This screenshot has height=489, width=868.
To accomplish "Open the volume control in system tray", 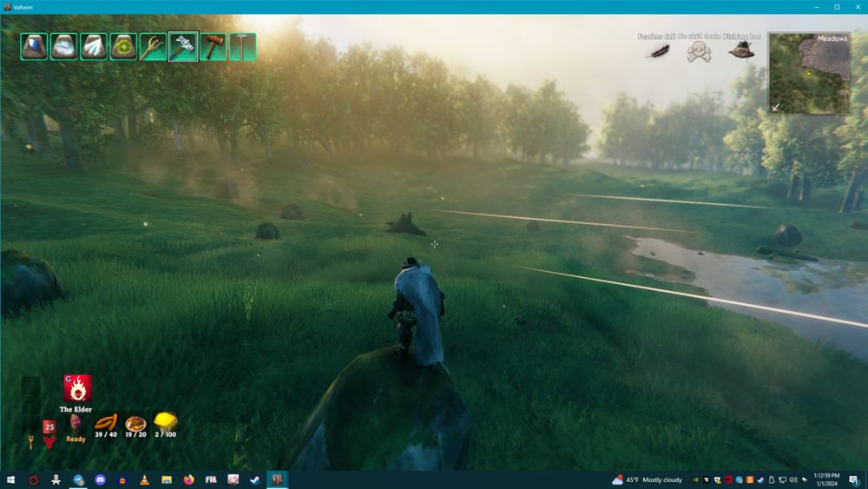I will (x=792, y=480).
